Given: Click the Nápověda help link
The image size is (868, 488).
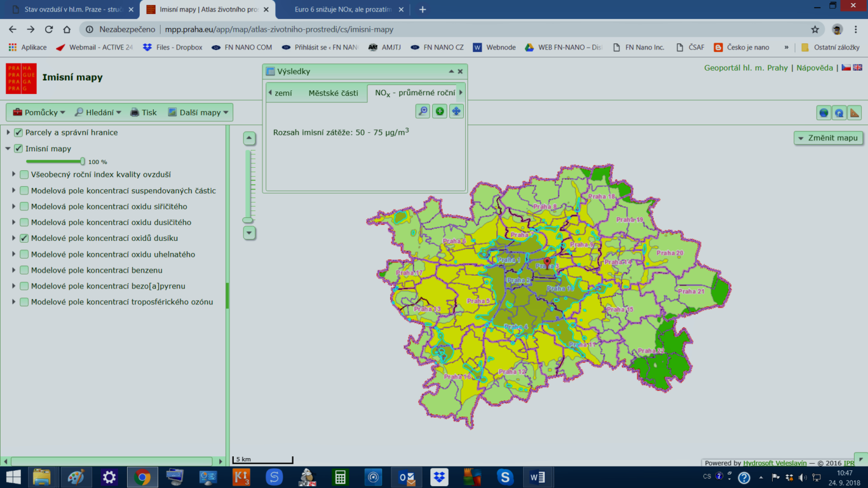Looking at the screenshot, I should pyautogui.click(x=815, y=68).
